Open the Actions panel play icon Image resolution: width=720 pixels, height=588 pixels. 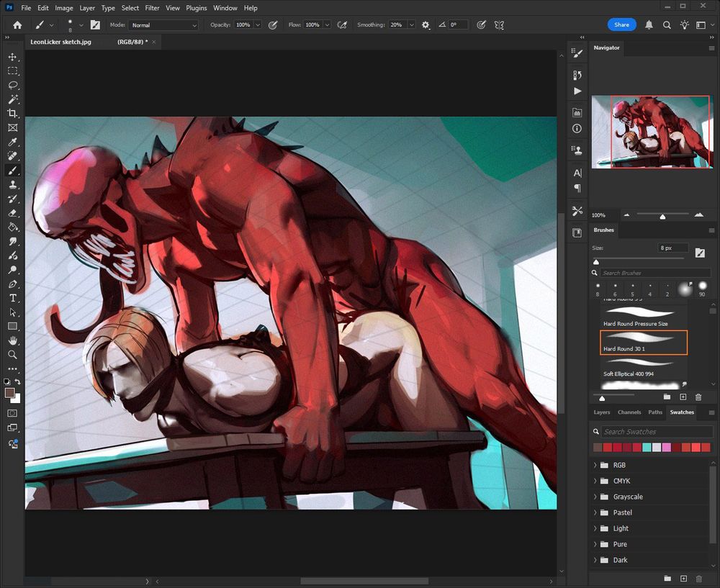point(577,91)
